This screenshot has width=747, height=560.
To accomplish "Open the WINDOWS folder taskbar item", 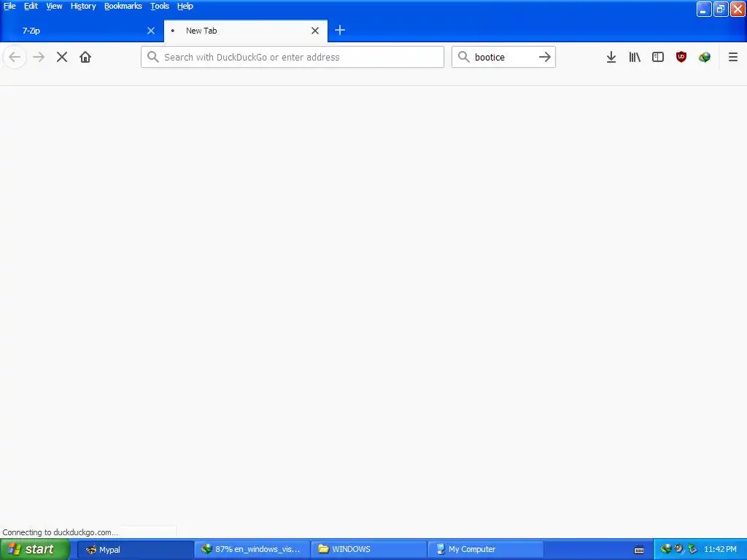I will (x=368, y=550).
